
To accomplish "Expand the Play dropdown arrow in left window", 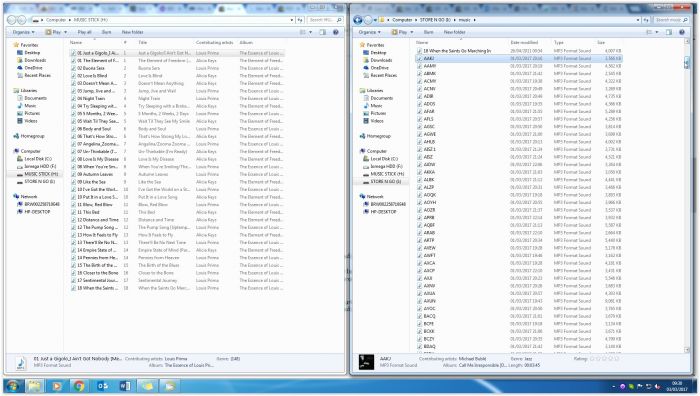I will coord(66,32).
